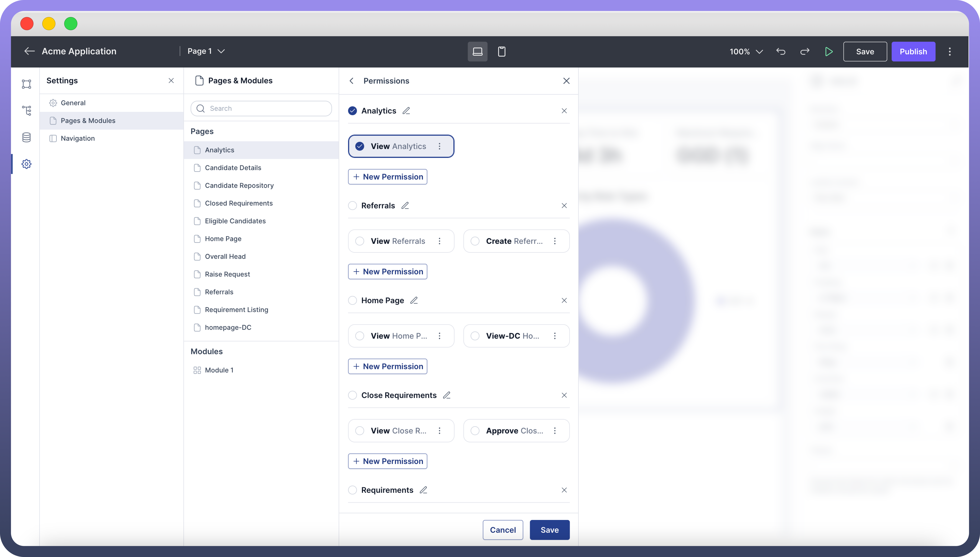Open options menu for View Analytics permission
The width and height of the screenshot is (980, 557).
[440, 146]
